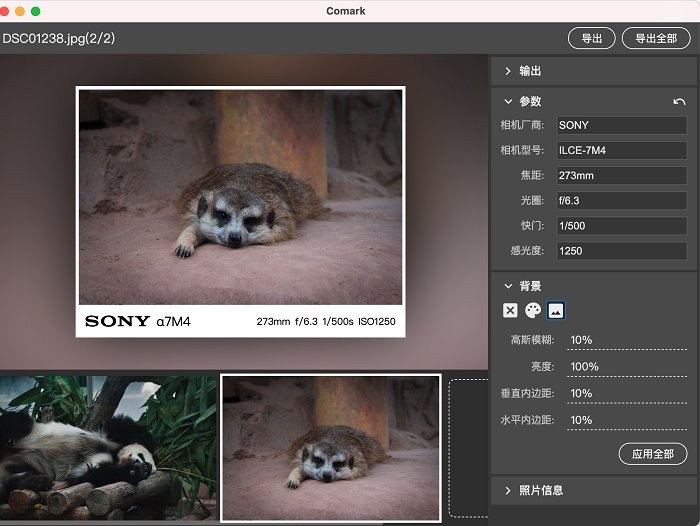
Task: Click the 相机厂商 field containing SONY
Action: (621, 125)
